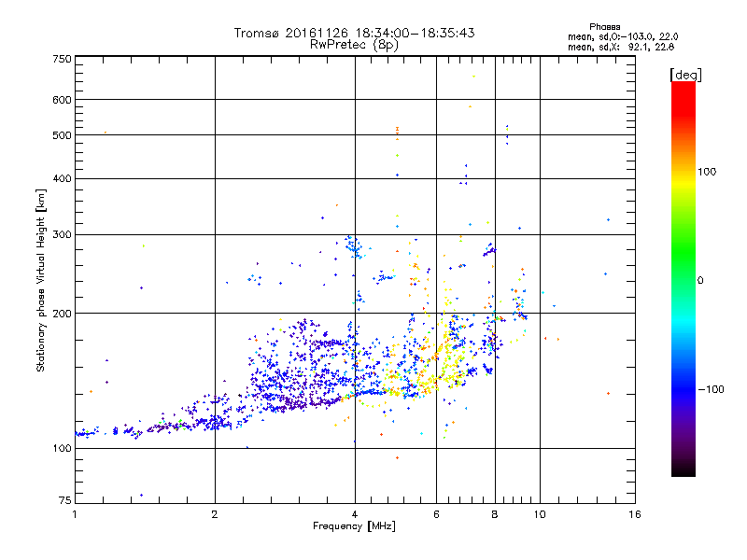Click the colorbar tick label '-100'

click(x=711, y=389)
